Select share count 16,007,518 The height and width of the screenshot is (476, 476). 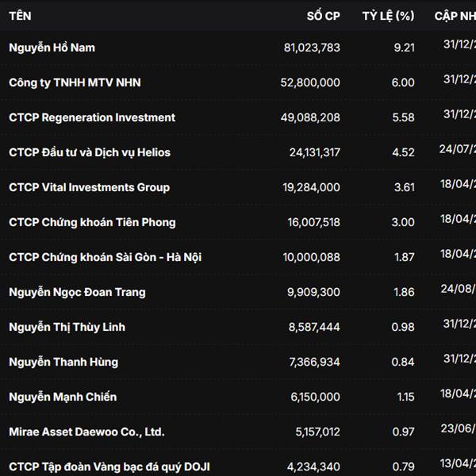(313, 222)
